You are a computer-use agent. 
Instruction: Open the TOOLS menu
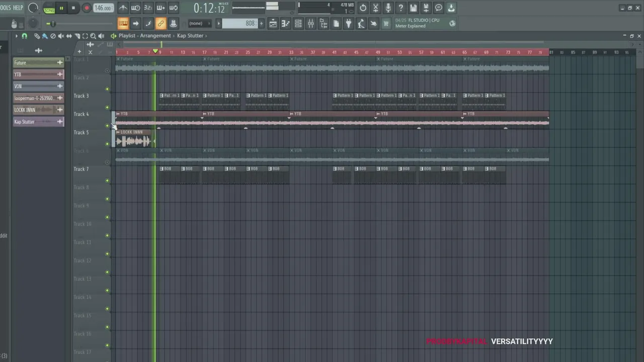(5, 8)
